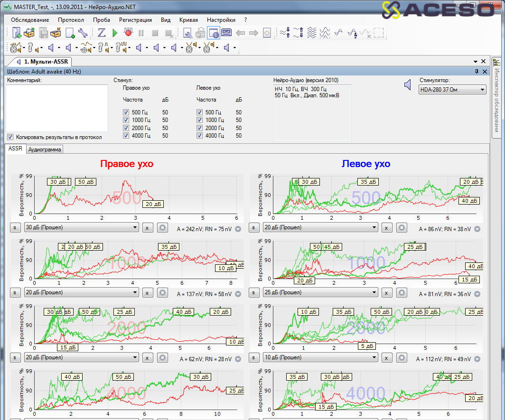
Task: Click the speaker icon beside Стимулятор
Action: click(407, 84)
